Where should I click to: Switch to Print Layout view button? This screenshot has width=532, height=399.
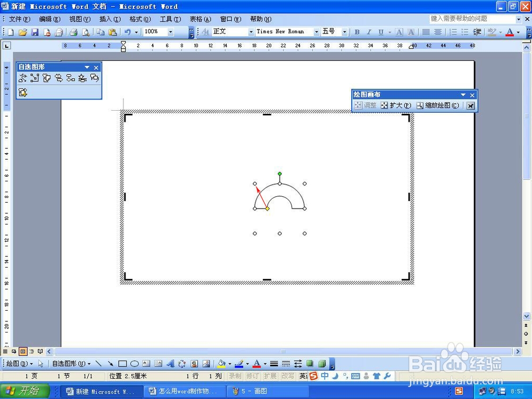click(x=23, y=352)
